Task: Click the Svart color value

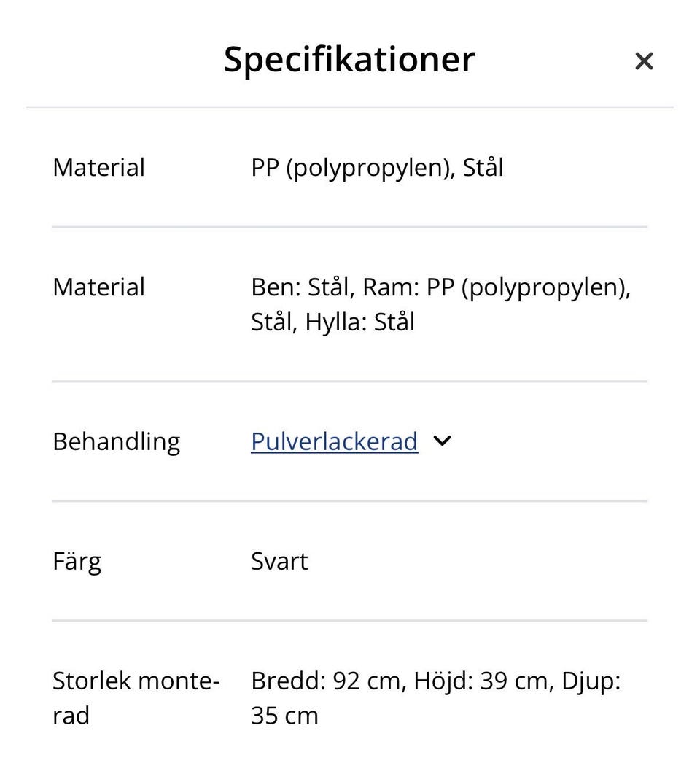Action: coord(279,562)
